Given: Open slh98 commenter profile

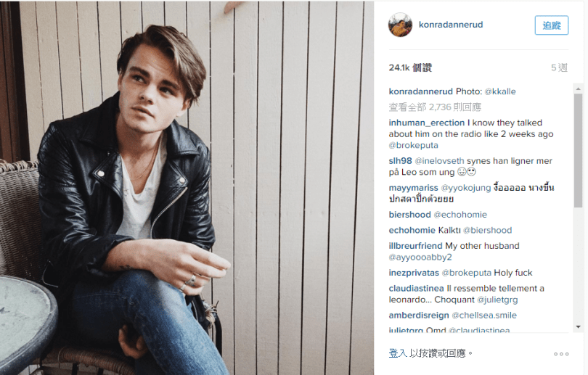Looking at the screenshot, I should click(400, 161).
